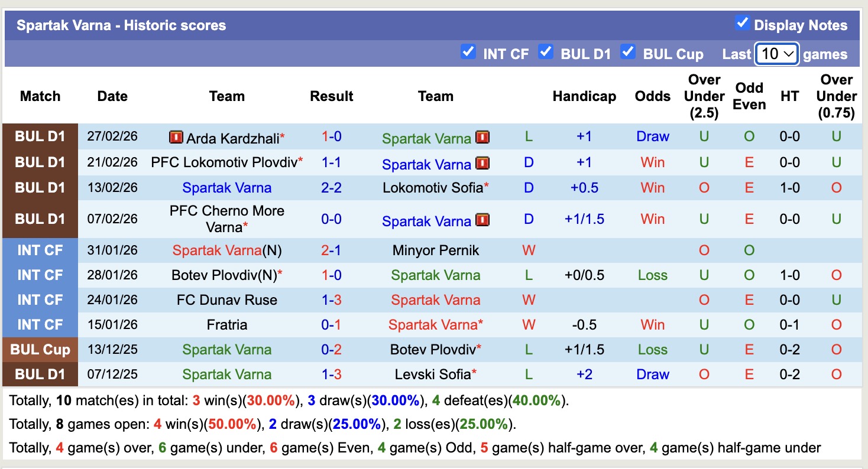
Task: Click the INT CF label in 31/01/26 row
Action: pos(40,250)
